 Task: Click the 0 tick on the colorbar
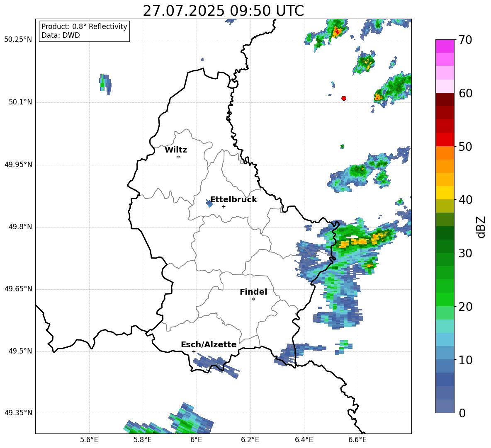(x=462, y=413)
